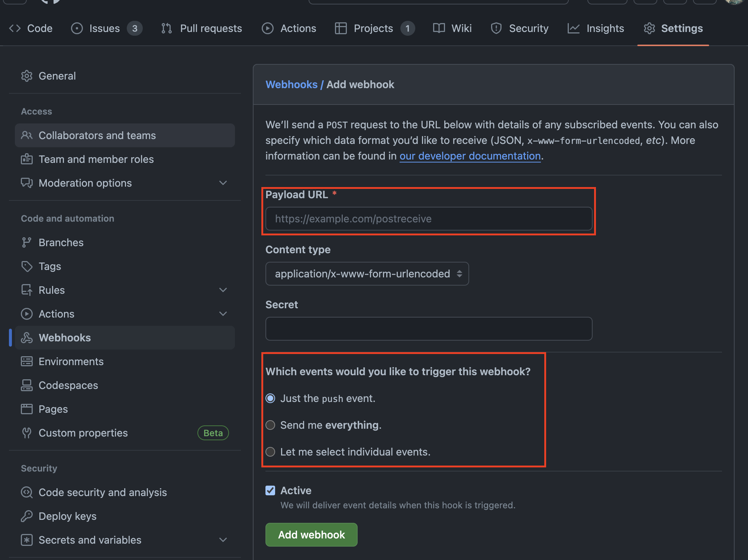The image size is (748, 560).
Task: Select 'Send me everything' radio option
Action: (270, 425)
